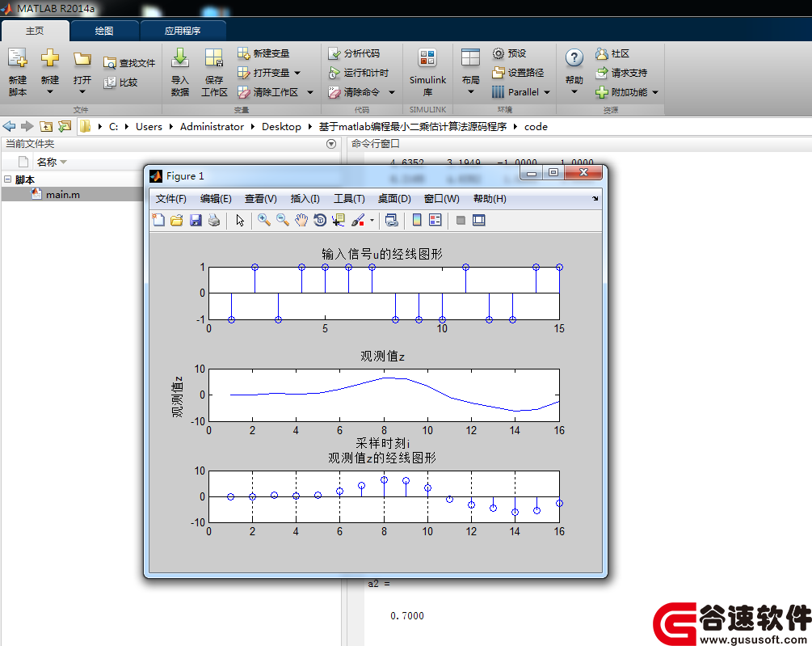
Task: Click Open File icon in Figure 1 toolbar
Action: [177, 220]
